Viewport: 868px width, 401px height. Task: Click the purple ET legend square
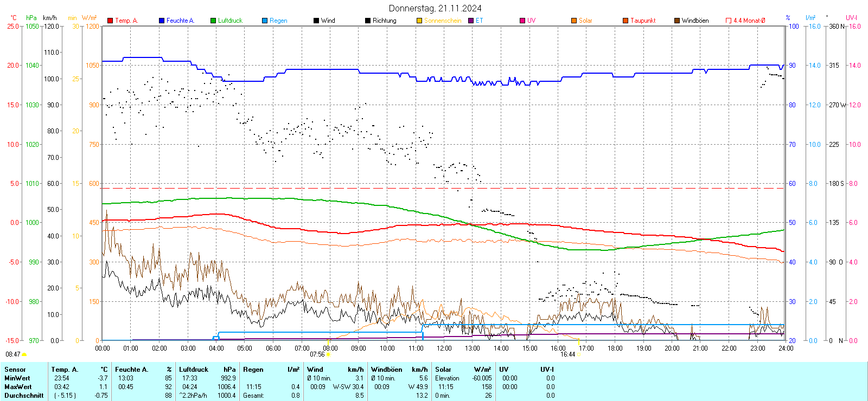(x=471, y=21)
